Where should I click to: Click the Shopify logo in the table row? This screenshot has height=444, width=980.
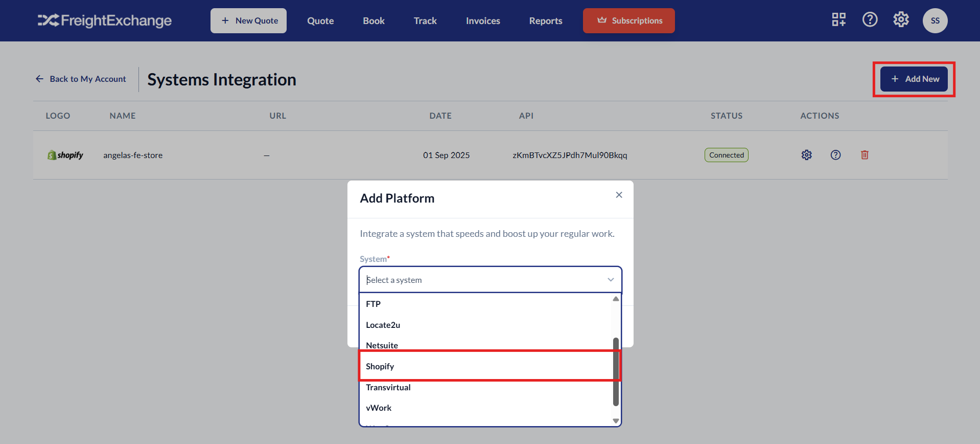pyautogui.click(x=65, y=155)
